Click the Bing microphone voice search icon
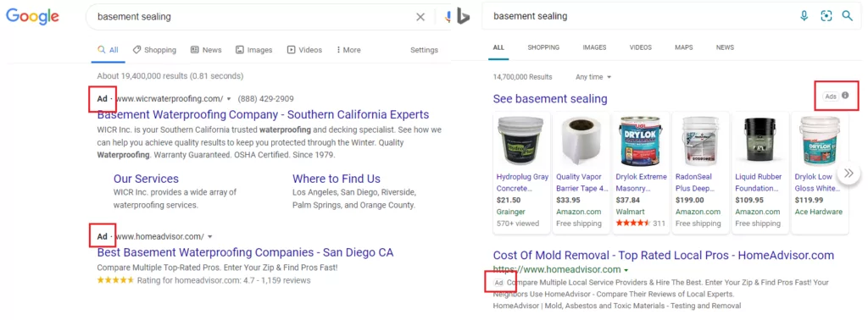 point(804,16)
